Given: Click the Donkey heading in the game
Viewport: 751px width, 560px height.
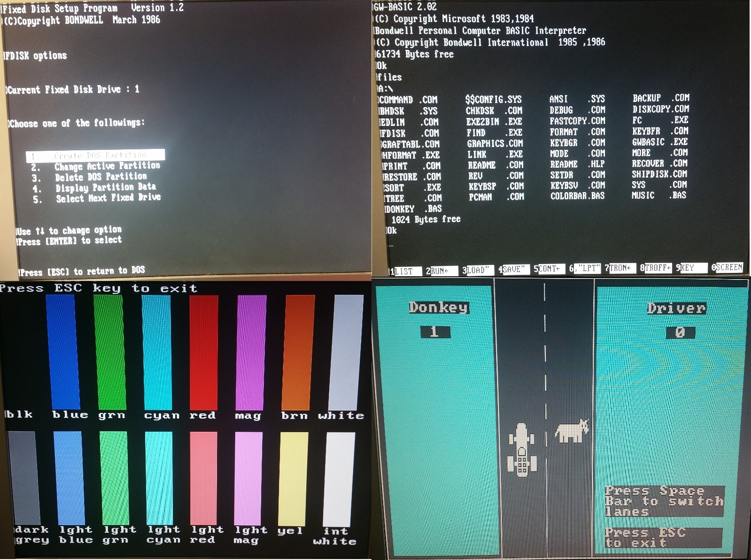Looking at the screenshot, I should (x=438, y=307).
